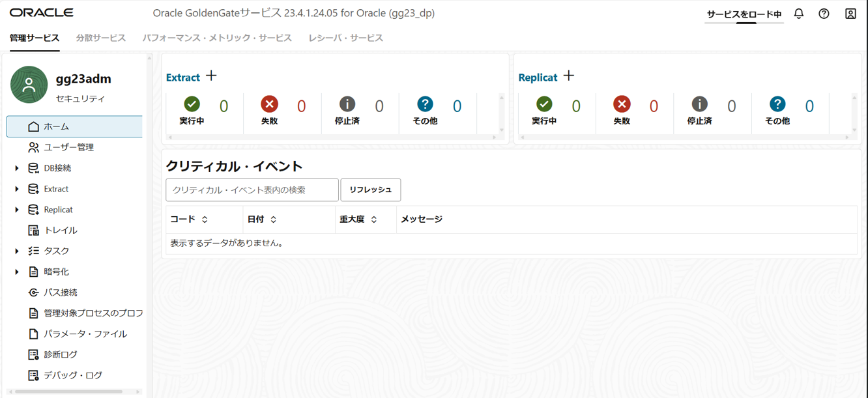Click the Extract panel vertical scrollbar

click(502, 113)
